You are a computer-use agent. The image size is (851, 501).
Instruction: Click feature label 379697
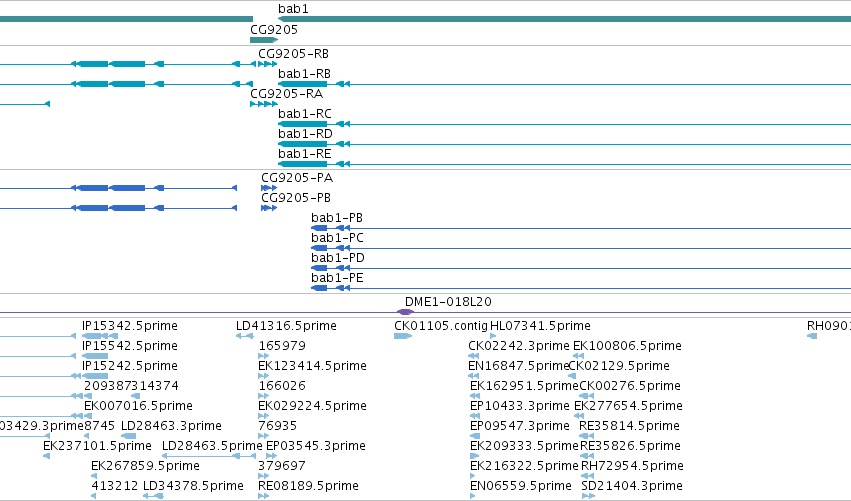[x=282, y=467]
